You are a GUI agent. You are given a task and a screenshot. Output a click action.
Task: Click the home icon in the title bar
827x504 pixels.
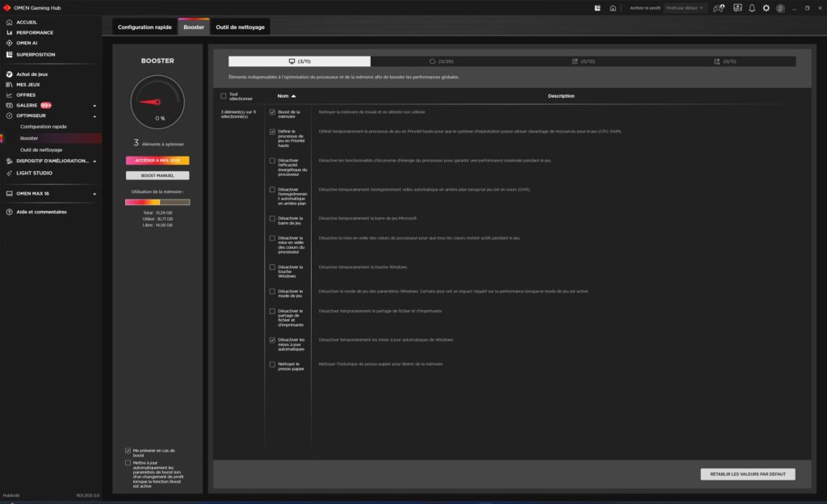[613, 8]
